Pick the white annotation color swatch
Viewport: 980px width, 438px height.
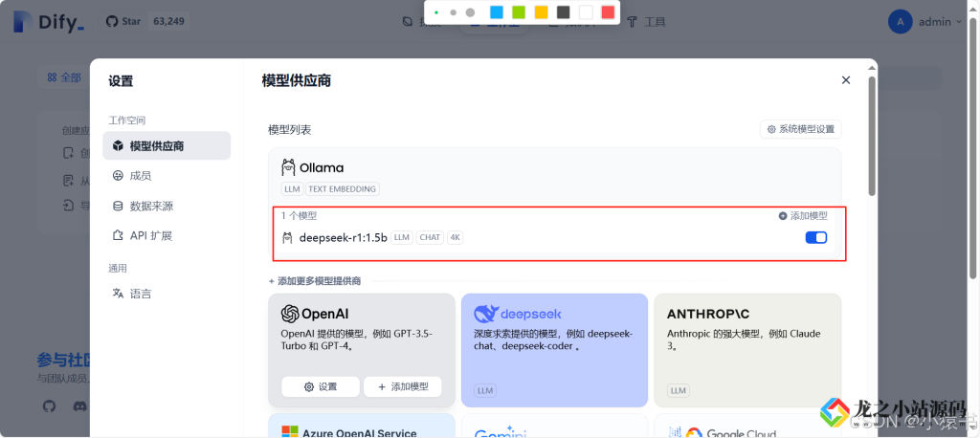[x=586, y=12]
